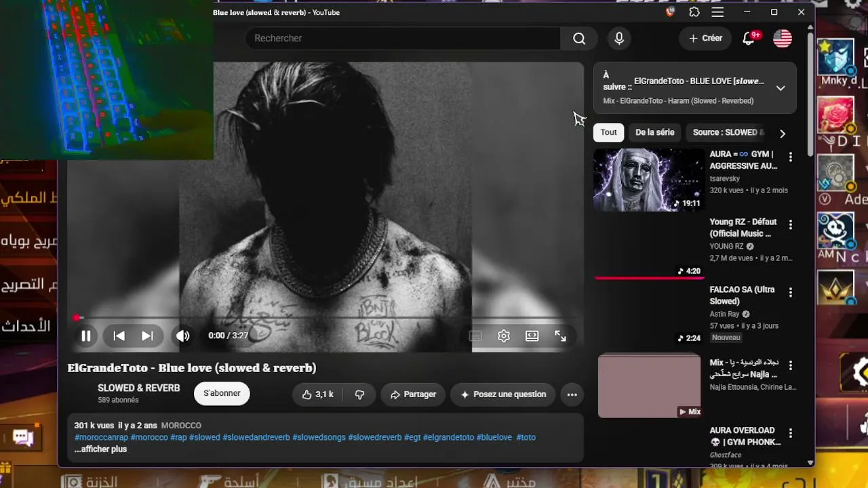Click the search magnifier button
Viewport: 868px width, 488px height.
pyautogui.click(x=578, y=39)
